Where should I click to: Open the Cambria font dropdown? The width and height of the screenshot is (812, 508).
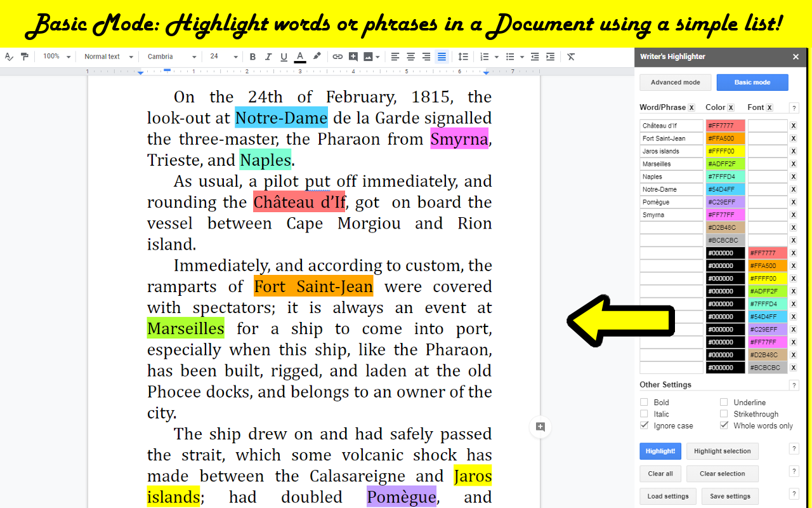[x=171, y=57]
